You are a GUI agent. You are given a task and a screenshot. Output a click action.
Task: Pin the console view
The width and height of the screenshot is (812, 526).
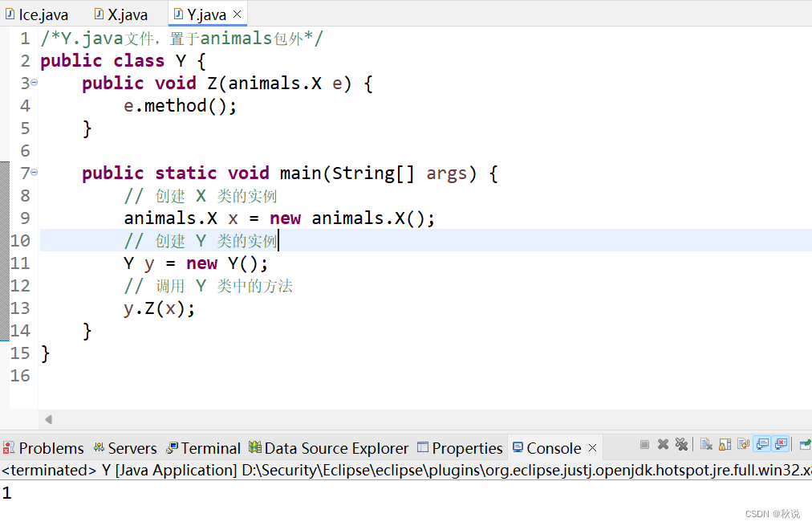click(x=806, y=445)
